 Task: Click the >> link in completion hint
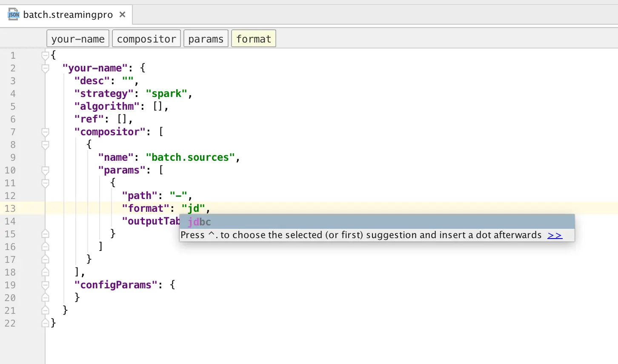(555, 235)
